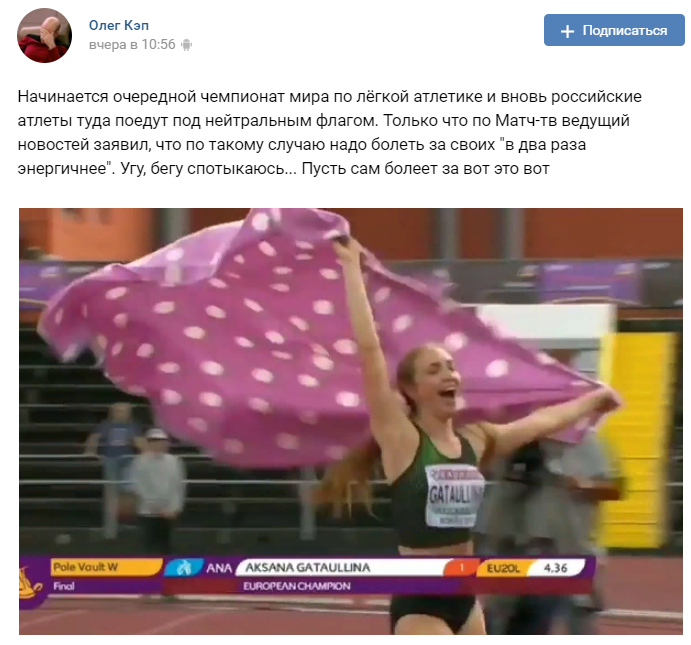Image resolution: width=691 pixels, height=645 pixels.
Task: Click the plus icon in Подписаться
Action: pos(567,31)
